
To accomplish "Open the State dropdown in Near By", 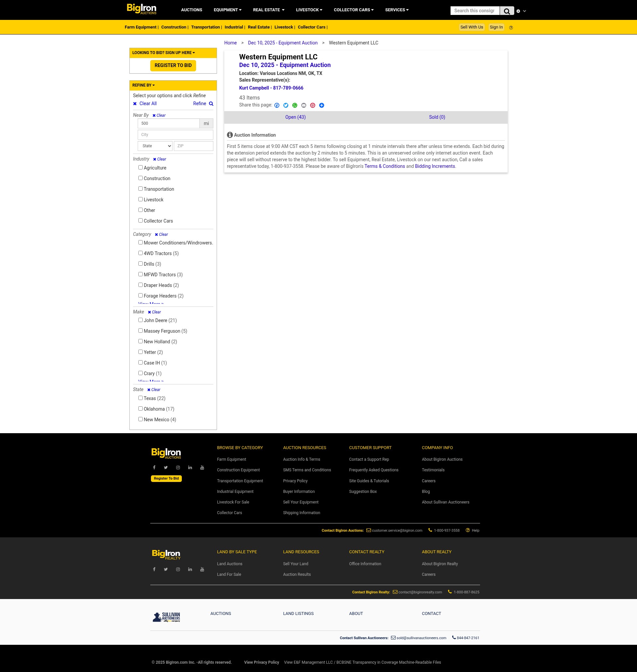I will pos(155,146).
